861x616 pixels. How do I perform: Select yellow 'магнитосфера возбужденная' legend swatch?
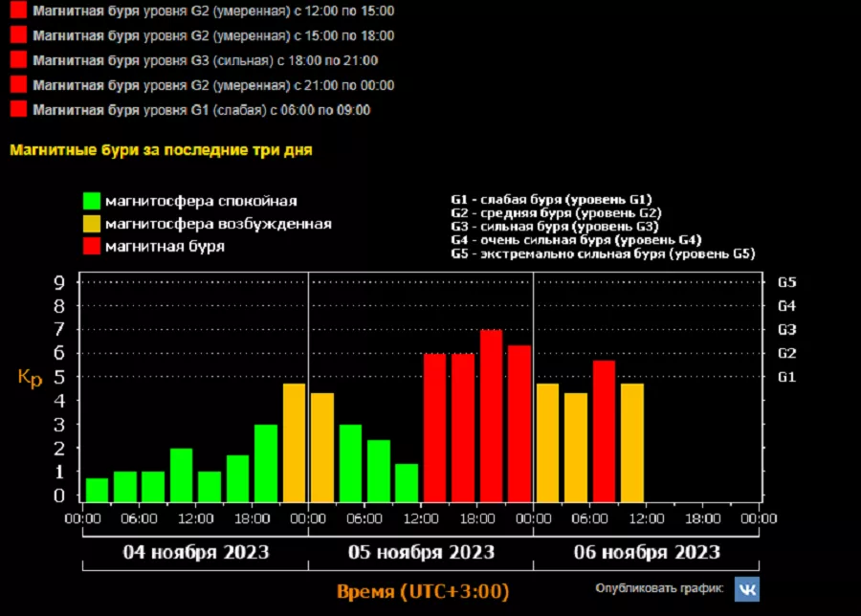[92, 224]
